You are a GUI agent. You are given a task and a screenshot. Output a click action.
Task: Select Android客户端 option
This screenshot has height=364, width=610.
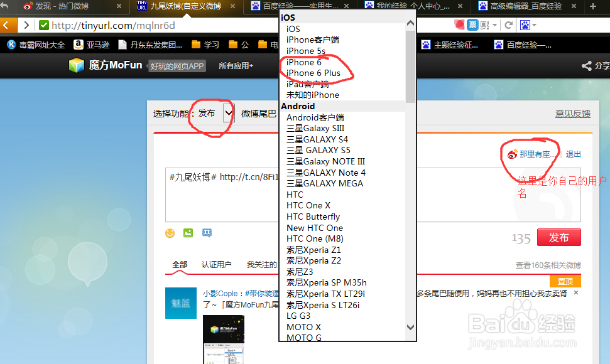click(315, 117)
